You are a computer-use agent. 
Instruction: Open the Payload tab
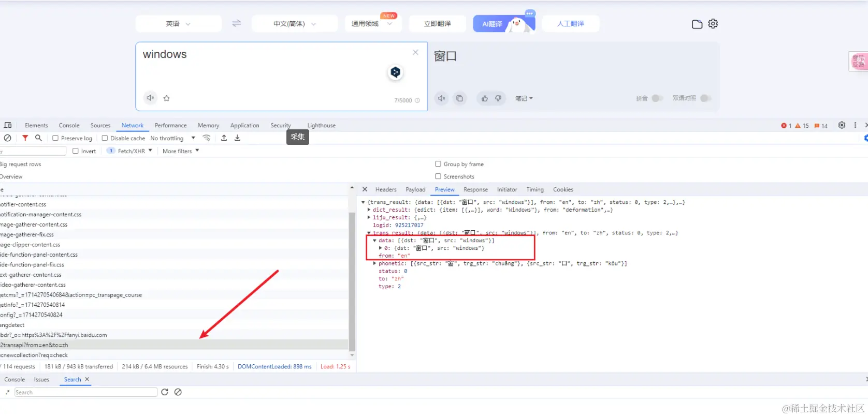415,189
